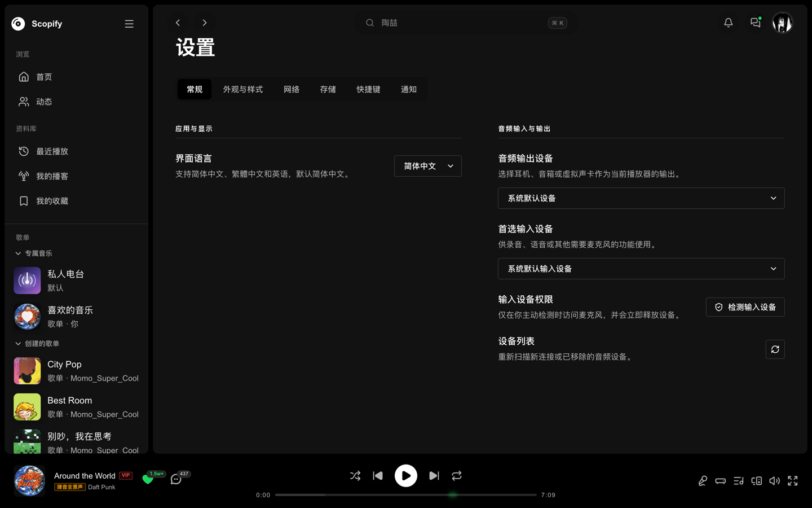Viewport: 812px width, 508px height.
Task: Click the Scopify logo icon
Action: tap(18, 24)
